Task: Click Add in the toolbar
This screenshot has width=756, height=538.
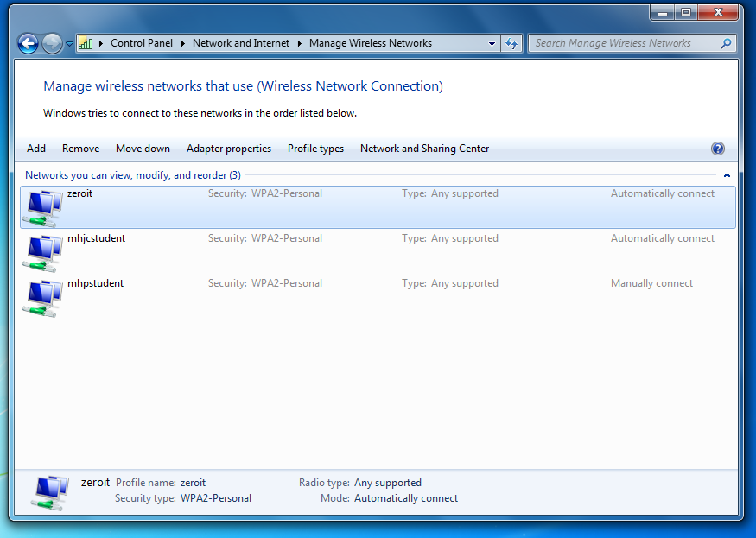Action: 36,149
